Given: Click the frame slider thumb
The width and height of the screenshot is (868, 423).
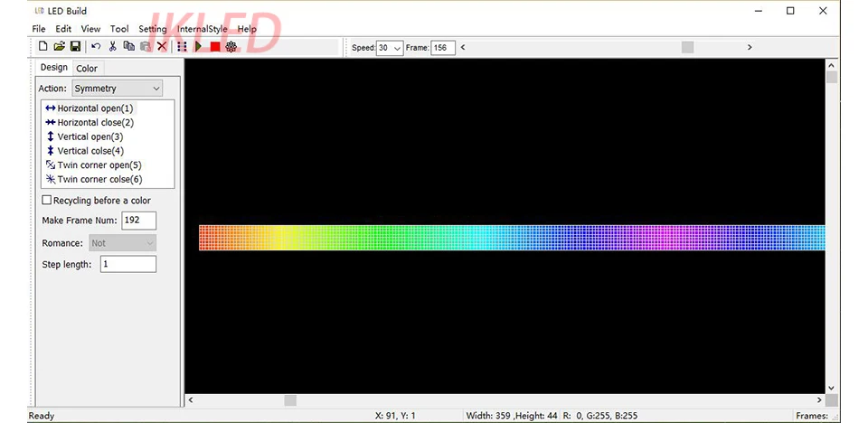Looking at the screenshot, I should [687, 48].
